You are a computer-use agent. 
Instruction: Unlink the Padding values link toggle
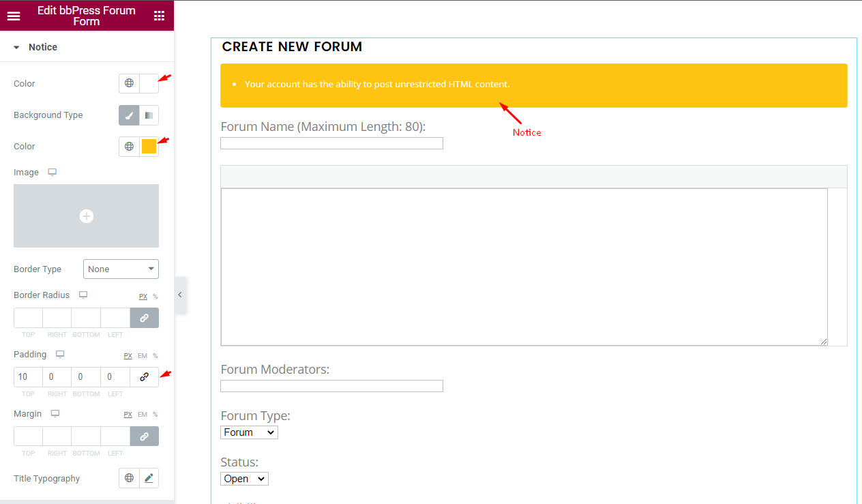(x=144, y=376)
